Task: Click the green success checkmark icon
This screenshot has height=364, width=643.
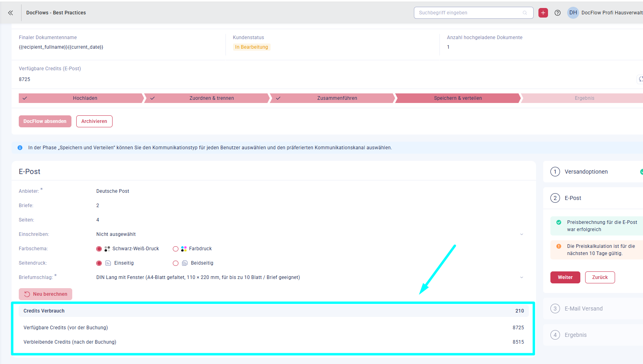Action: [559, 222]
